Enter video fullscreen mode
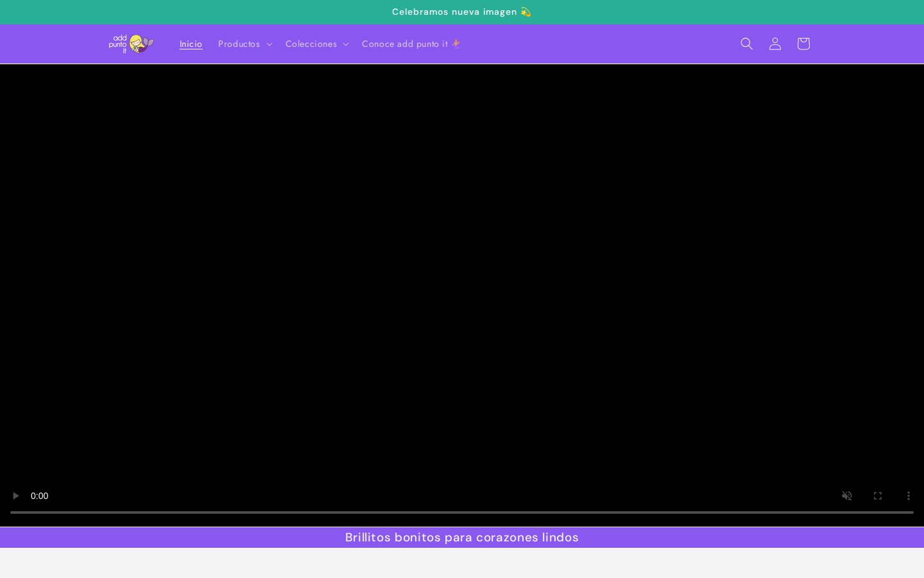The width and height of the screenshot is (924, 578). [x=878, y=496]
